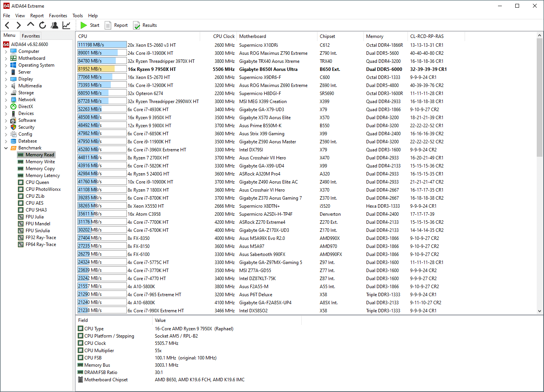Sort by the Chipset column header
This screenshot has height=392, width=544.
coord(340,36)
